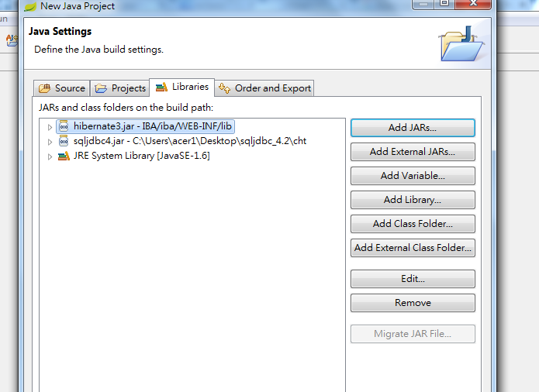Click the Order and Export tab icon
539x392 pixels.
(x=225, y=88)
